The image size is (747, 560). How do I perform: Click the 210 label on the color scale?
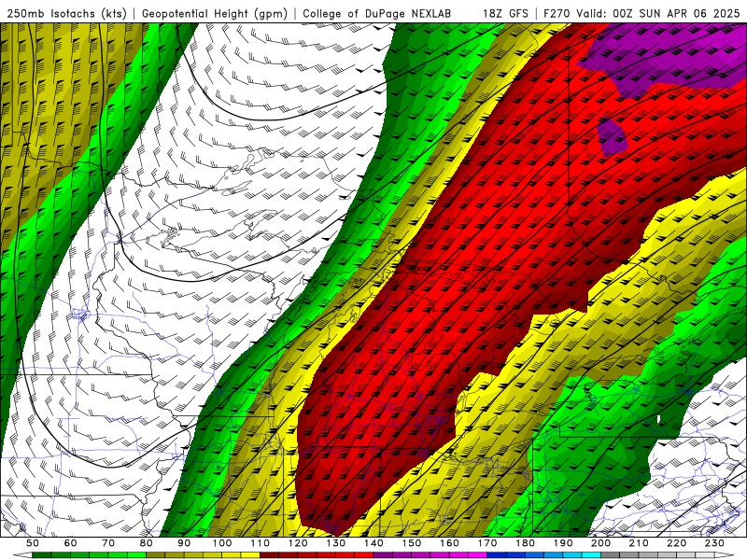point(639,543)
